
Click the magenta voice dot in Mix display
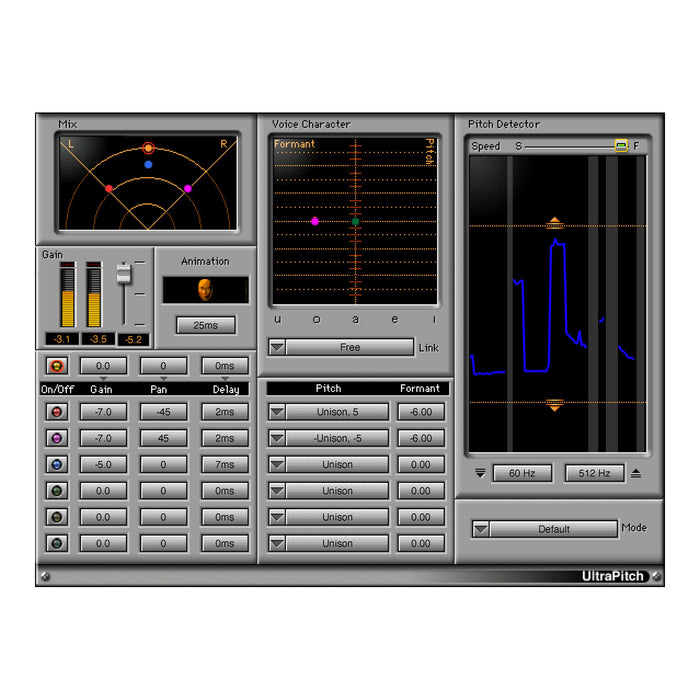[188, 188]
